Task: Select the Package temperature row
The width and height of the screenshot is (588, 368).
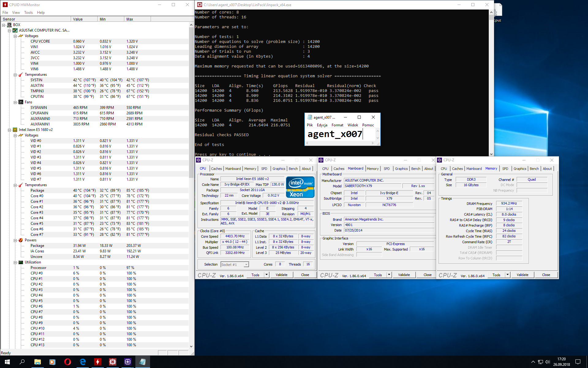Action: (95, 190)
